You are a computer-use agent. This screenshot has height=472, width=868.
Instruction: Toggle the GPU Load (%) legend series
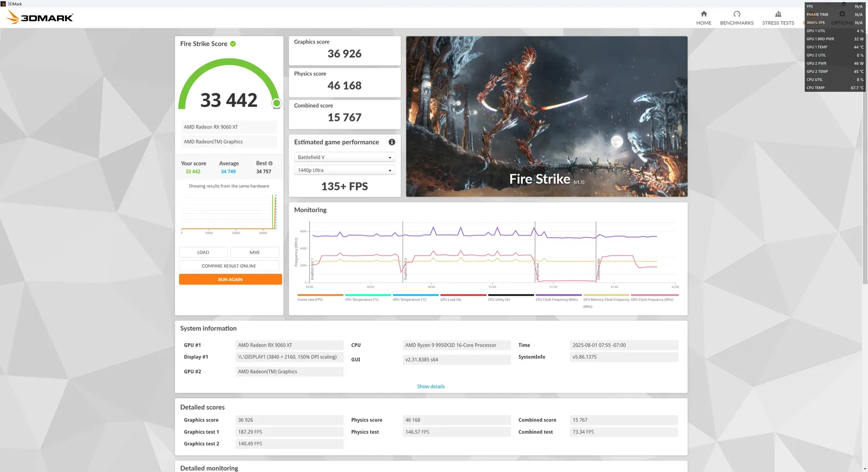point(451,299)
